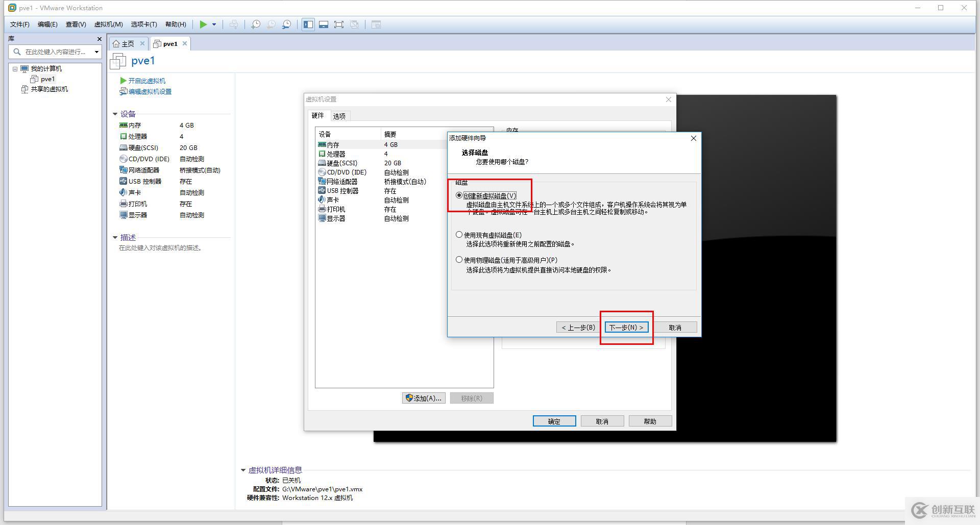Open the library search filter dropdown

pyautogui.click(x=96, y=52)
